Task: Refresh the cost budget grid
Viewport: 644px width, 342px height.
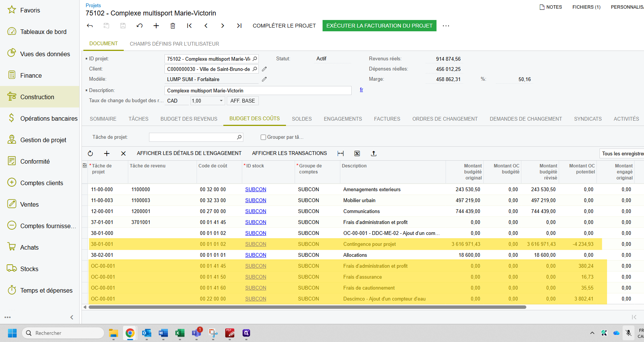Action: tap(90, 153)
